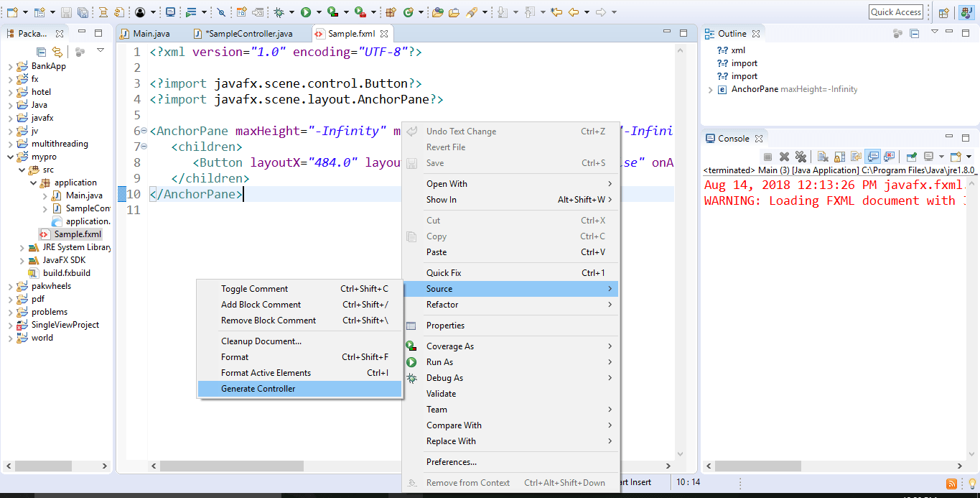
Task: Click the Save toolbar icon
Action: click(x=66, y=11)
